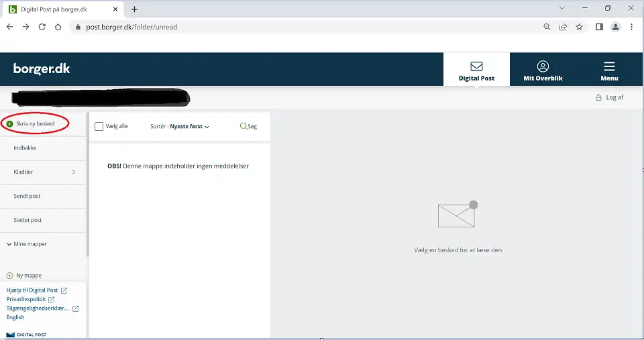
Task: Tick the Vælg alle checkbox
Action: [x=99, y=127]
